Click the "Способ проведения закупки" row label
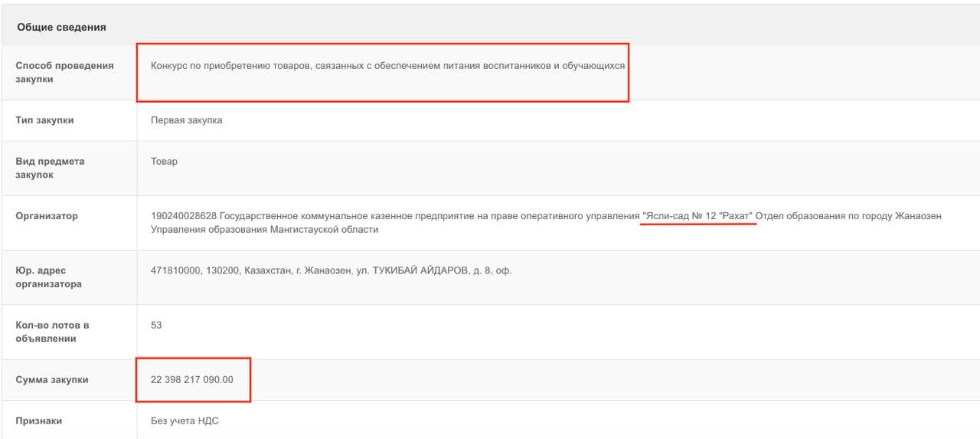 [x=64, y=72]
